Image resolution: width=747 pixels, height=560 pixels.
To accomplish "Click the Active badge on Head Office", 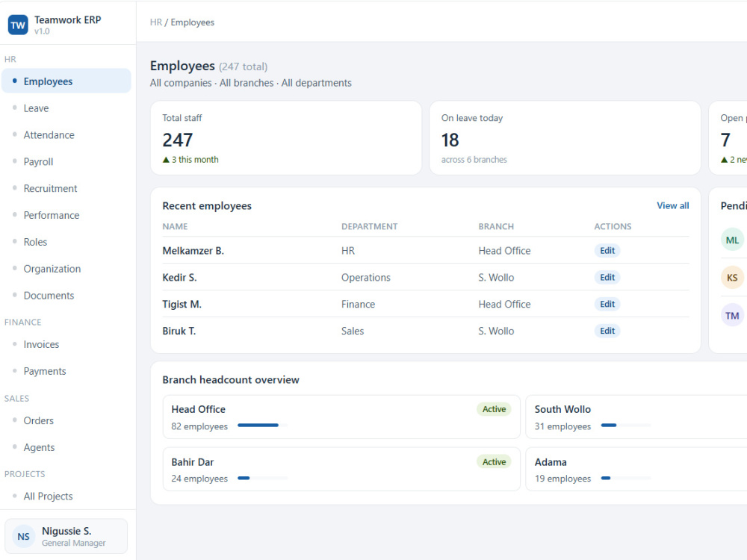I will [494, 409].
